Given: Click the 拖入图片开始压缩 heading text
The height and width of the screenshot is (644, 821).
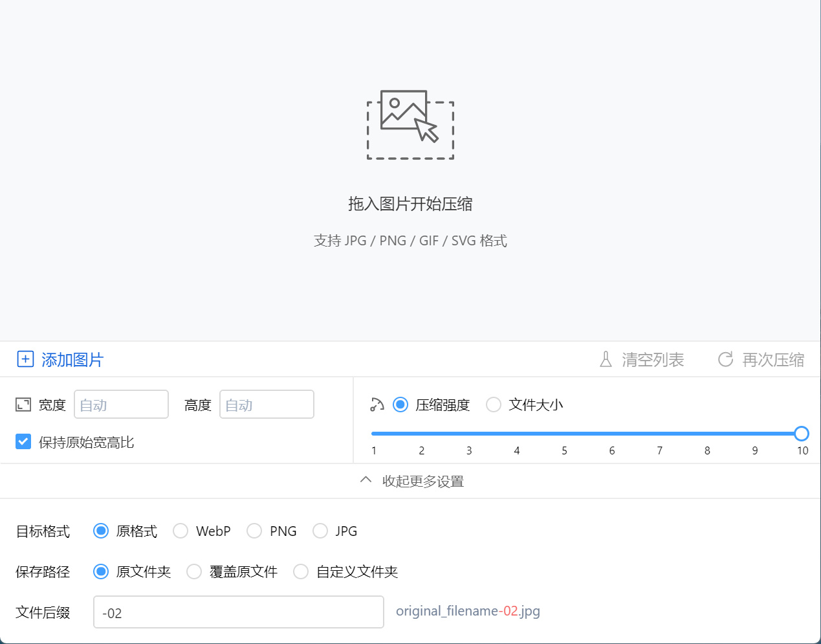Looking at the screenshot, I should (410, 204).
